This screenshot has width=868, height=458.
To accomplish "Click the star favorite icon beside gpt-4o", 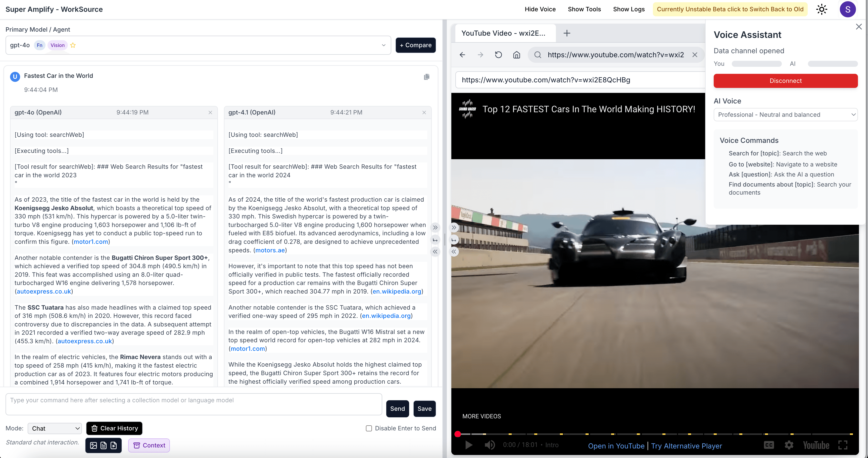I will click(73, 45).
